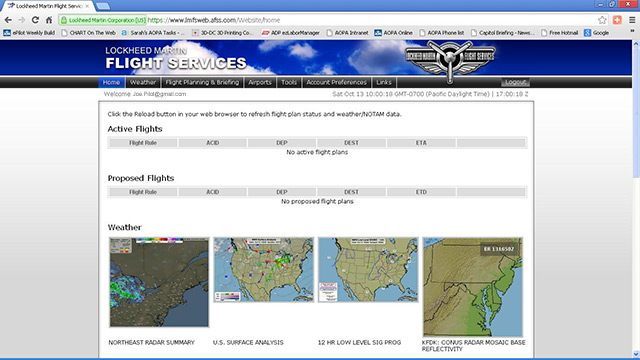
Task: Click Active Flights Flight Rule column header
Action: [x=143, y=143]
